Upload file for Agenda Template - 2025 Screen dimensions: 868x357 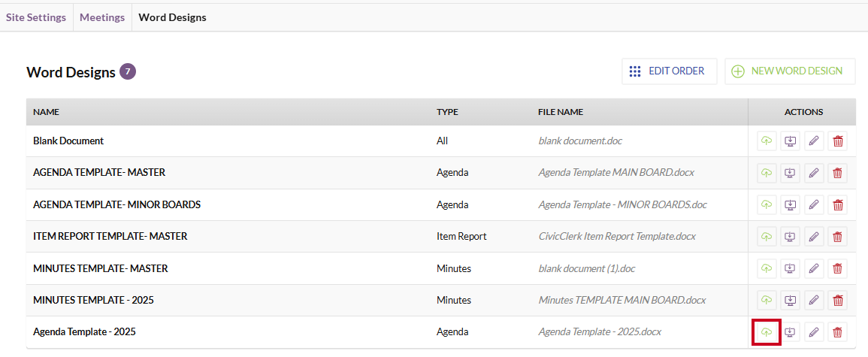pos(766,332)
